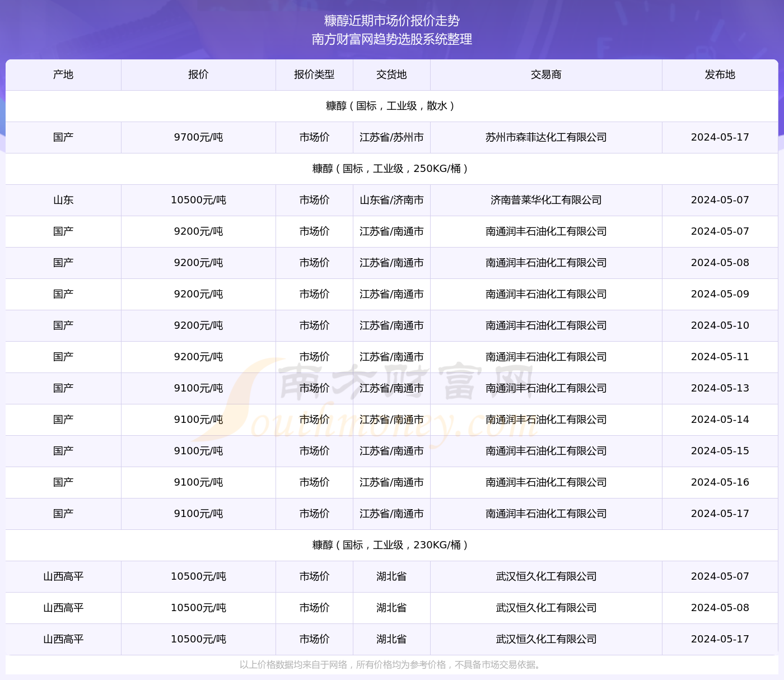Click 苏州市森菲达化工有限公司 cell
The height and width of the screenshot is (680, 784).
546,137
